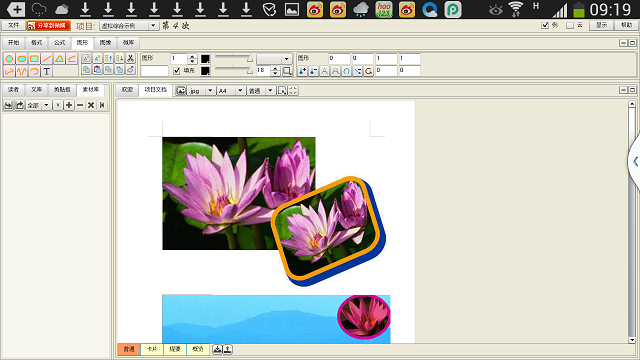Switch to the 公式 ribbon tab
The image size is (640, 360).
coord(60,42)
